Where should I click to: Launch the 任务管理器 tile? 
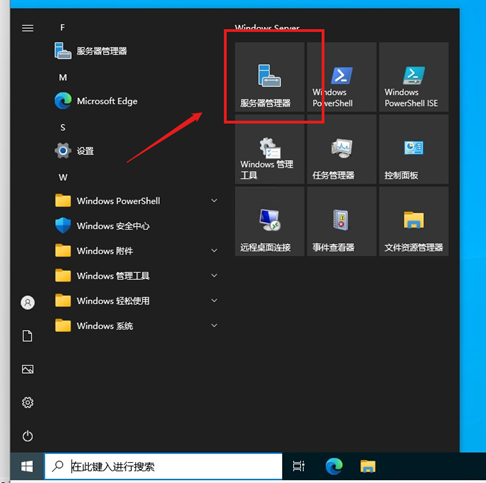click(342, 149)
